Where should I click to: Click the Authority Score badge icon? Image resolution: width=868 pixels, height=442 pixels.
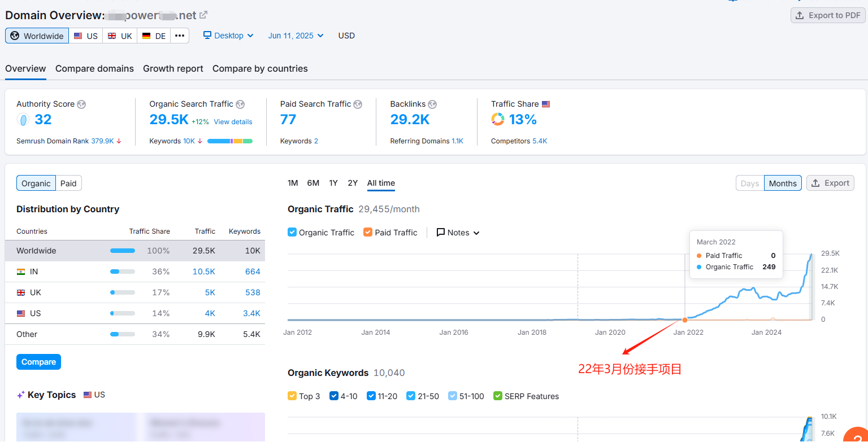click(23, 120)
